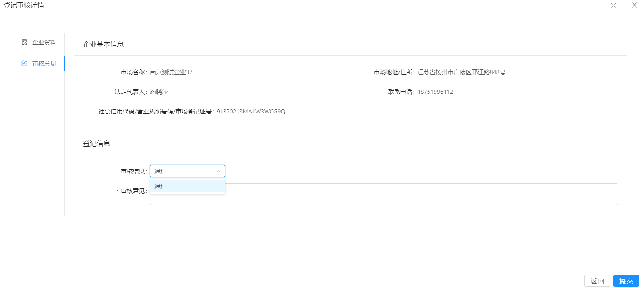Click the credit code 91320213MA1W3WCG9Q

[x=251, y=112]
